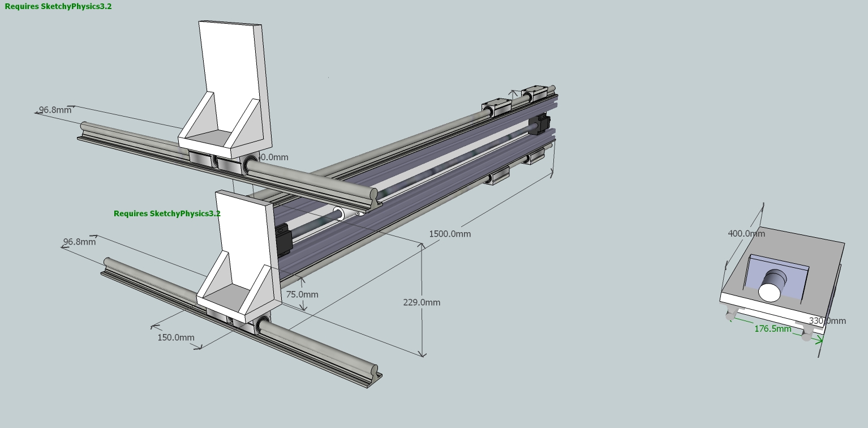Screen dimensions: 868x428
Task: Select the rounded front end of lower rail
Action: pyautogui.click(x=375, y=378)
